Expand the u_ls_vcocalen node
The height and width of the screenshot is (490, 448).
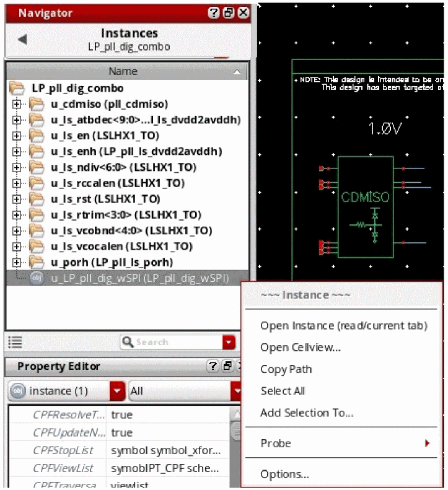(17, 247)
